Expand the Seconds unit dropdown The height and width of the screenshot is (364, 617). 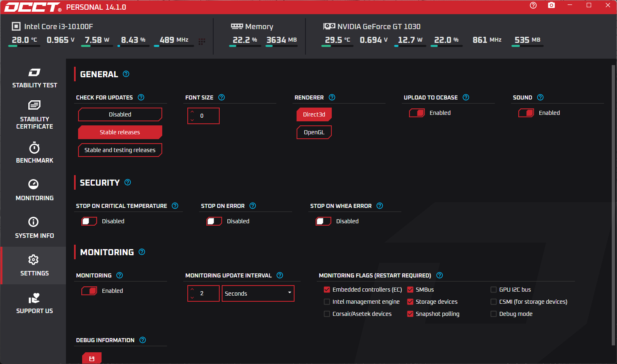pos(258,294)
